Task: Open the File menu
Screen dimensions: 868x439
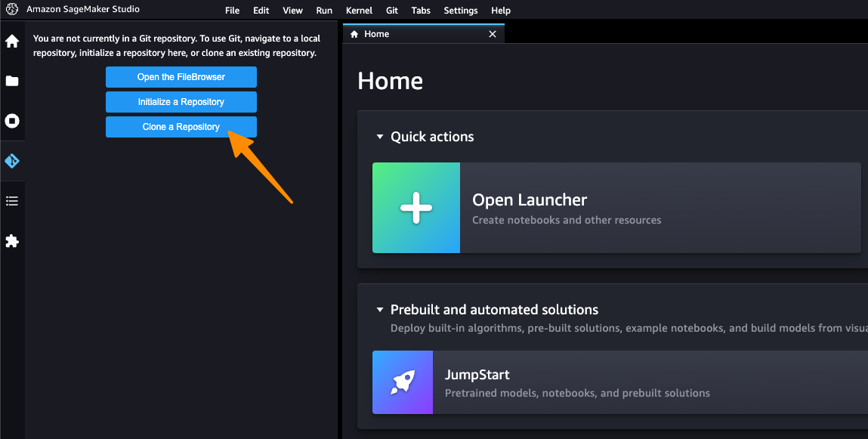Action: tap(233, 11)
